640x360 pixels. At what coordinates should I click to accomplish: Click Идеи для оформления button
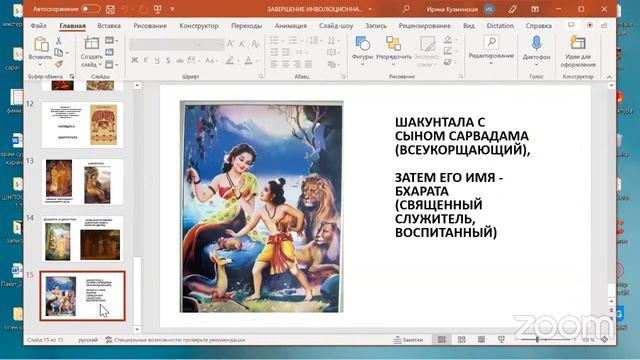coord(578,51)
